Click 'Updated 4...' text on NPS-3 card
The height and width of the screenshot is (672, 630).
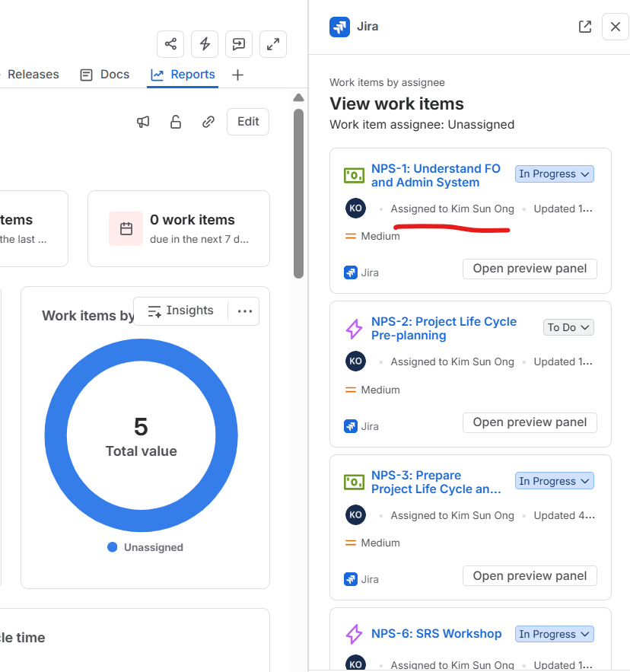pyautogui.click(x=564, y=515)
